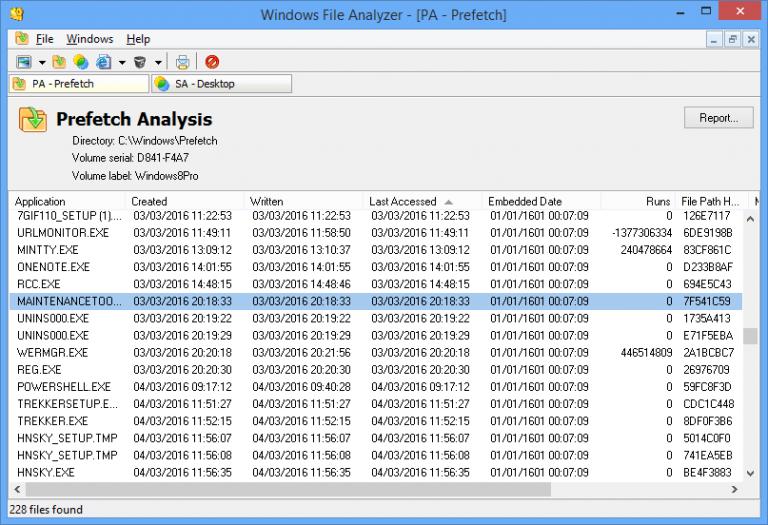
Task: Click the Report... button
Action: coord(718,118)
